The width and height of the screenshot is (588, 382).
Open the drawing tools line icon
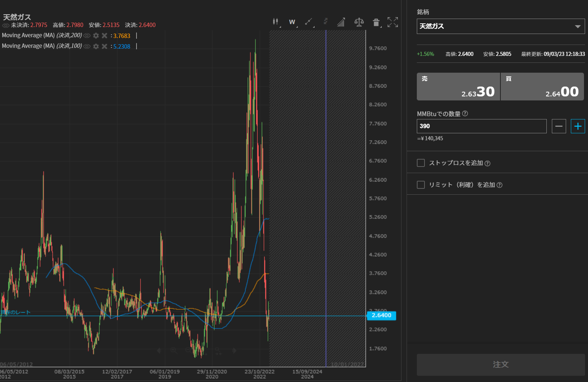click(x=309, y=22)
